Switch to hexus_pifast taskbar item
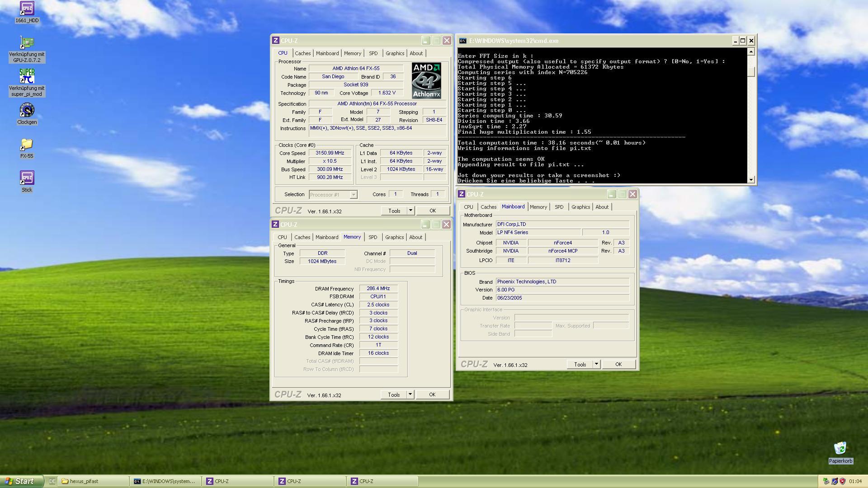 (x=94, y=481)
